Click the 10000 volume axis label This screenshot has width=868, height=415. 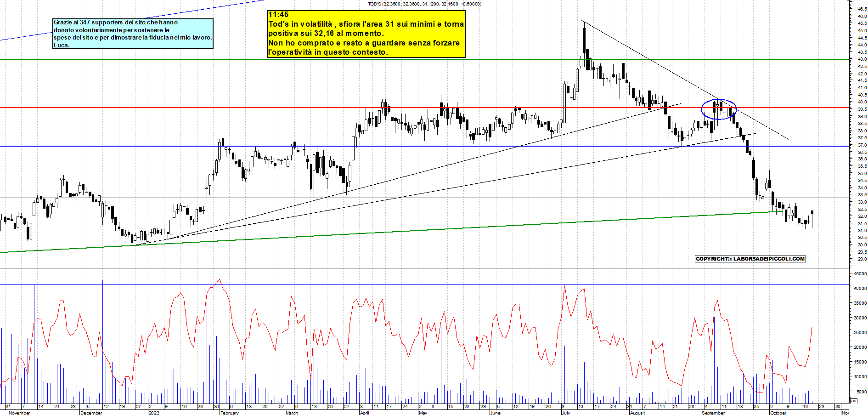[x=860, y=376]
